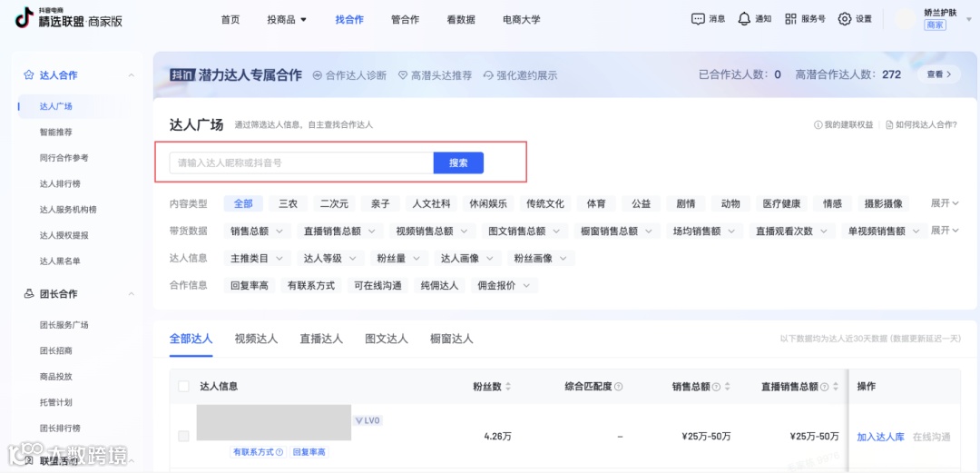
Task: Click the 达人昵称或抖音号 search field
Action: [x=301, y=163]
